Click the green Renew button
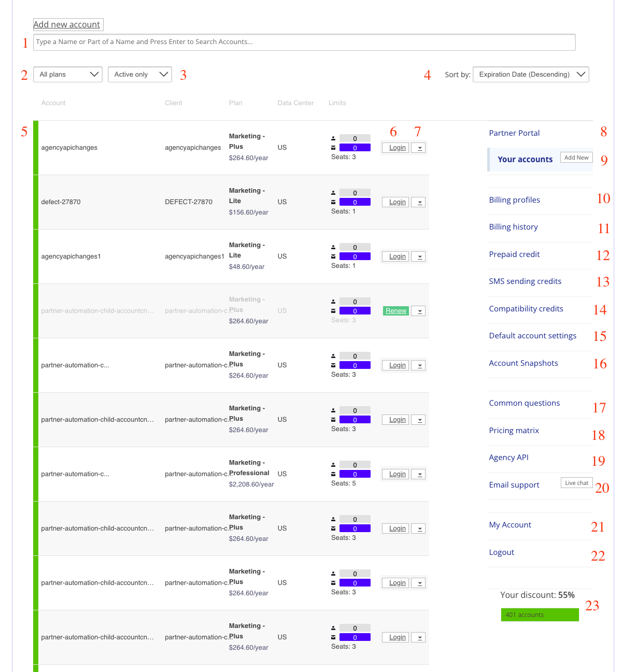 [x=396, y=311]
